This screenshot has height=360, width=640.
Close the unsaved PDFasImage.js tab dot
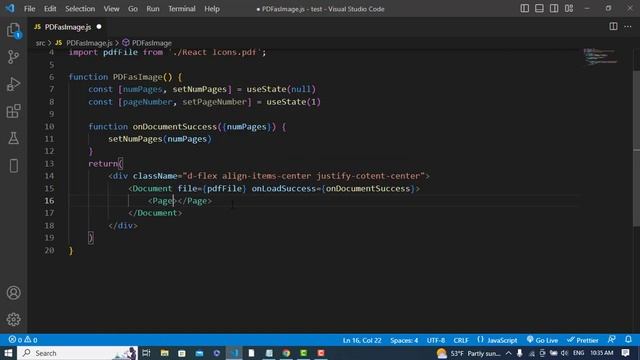(99, 27)
